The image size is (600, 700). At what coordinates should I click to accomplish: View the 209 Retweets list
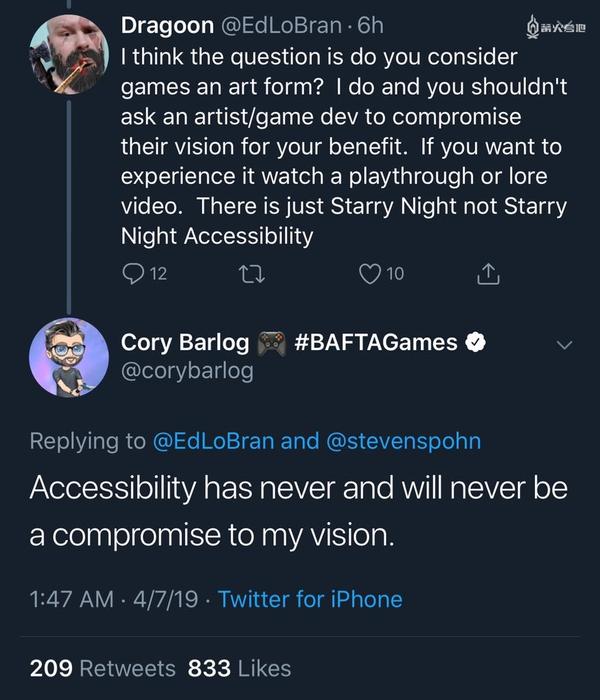(x=102, y=668)
